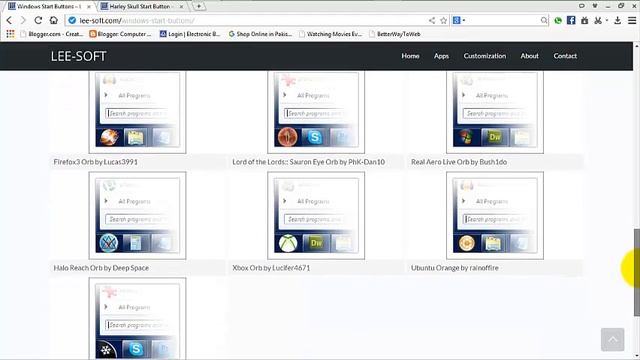Screen dimensions: 640x360
Task: Open the Apps grid in bookmarks bar
Action: (10, 34)
